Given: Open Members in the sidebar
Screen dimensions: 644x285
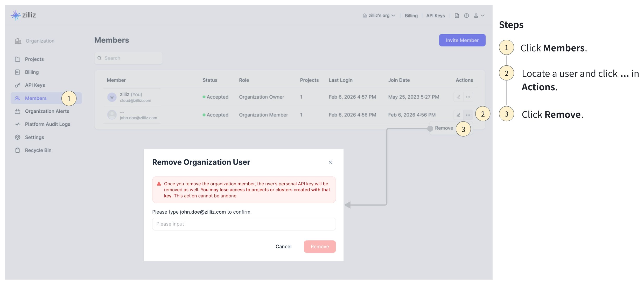Looking at the screenshot, I should pos(36,98).
